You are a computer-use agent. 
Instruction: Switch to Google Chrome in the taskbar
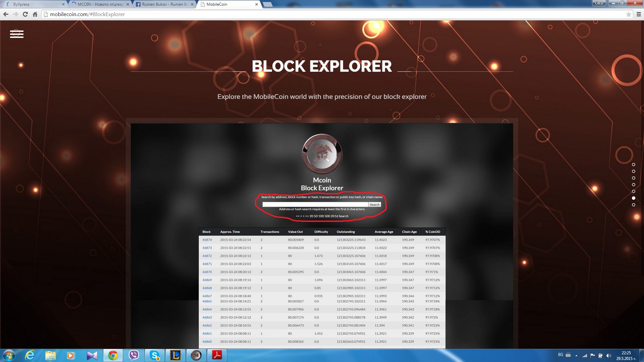tap(113, 355)
